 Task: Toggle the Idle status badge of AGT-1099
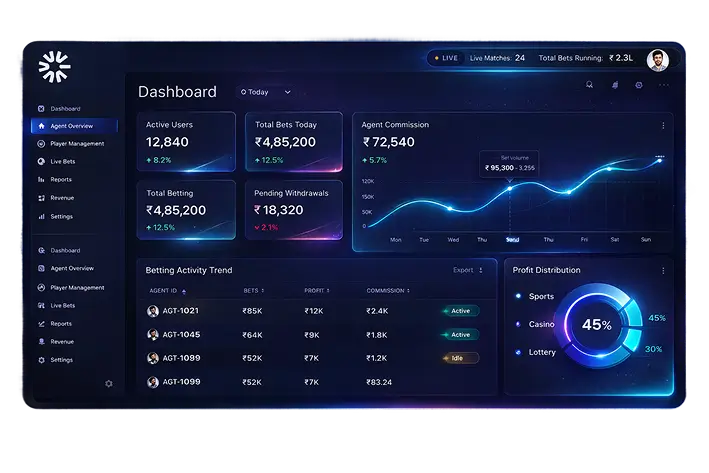[x=459, y=358]
